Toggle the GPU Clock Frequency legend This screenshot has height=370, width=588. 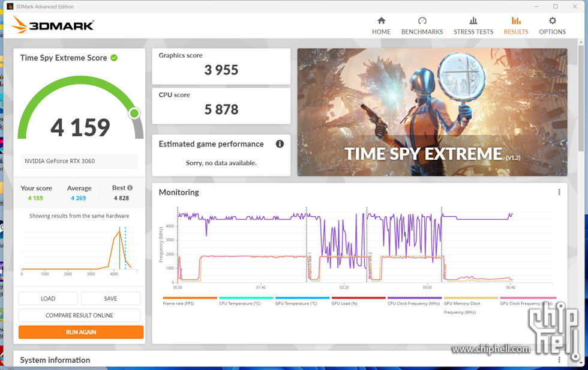pos(527,302)
